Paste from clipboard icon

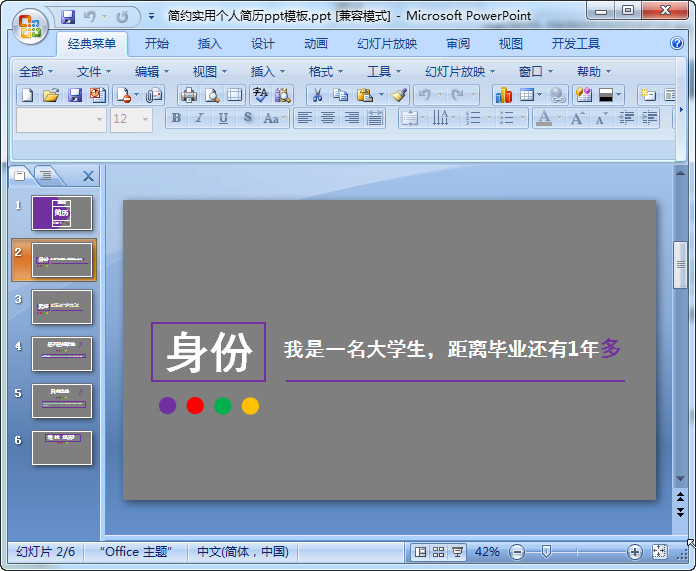coord(364,95)
